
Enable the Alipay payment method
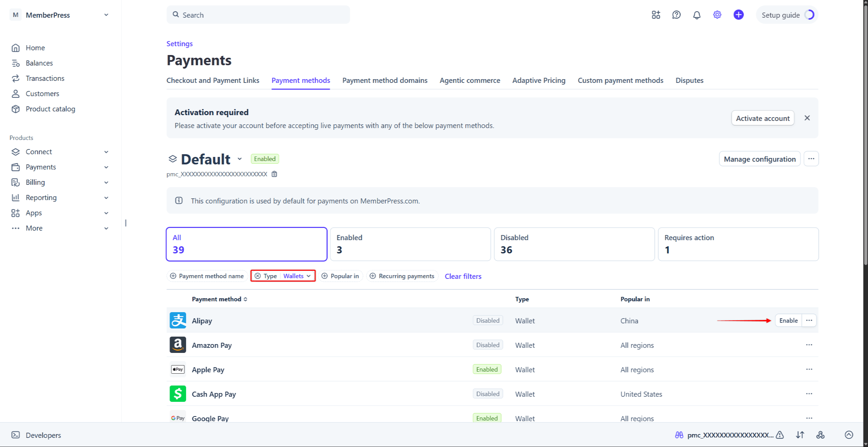(x=788, y=320)
